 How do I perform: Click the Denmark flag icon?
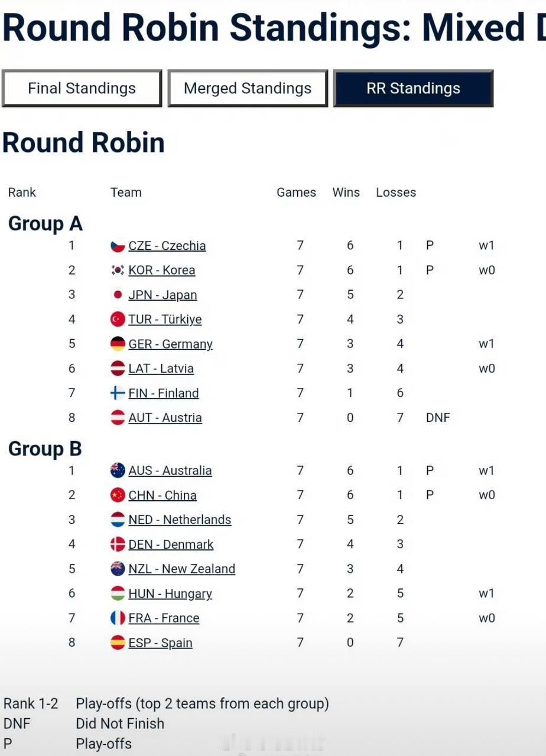118,545
